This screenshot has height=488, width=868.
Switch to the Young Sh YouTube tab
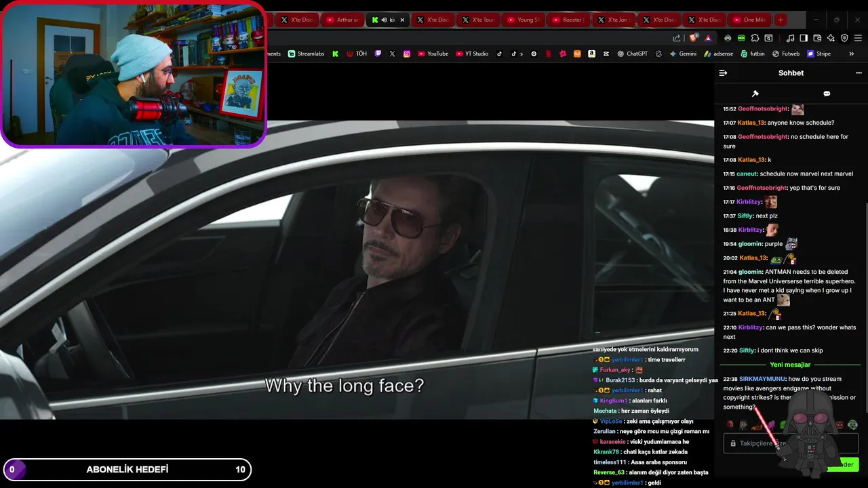click(x=523, y=20)
